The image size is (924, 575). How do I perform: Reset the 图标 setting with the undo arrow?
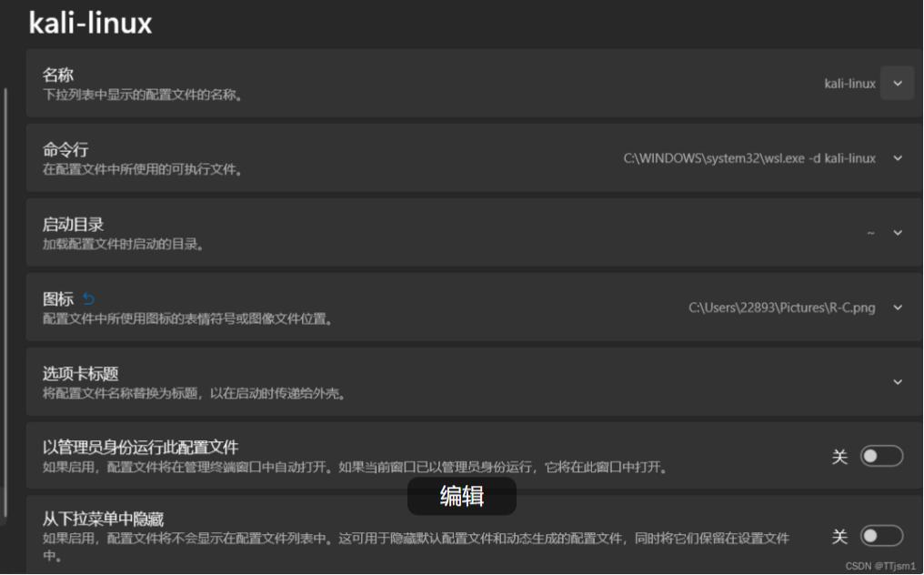(88, 299)
